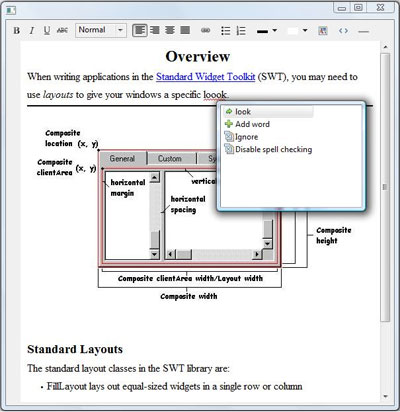Open the Normal paragraph style dropdown

point(101,30)
